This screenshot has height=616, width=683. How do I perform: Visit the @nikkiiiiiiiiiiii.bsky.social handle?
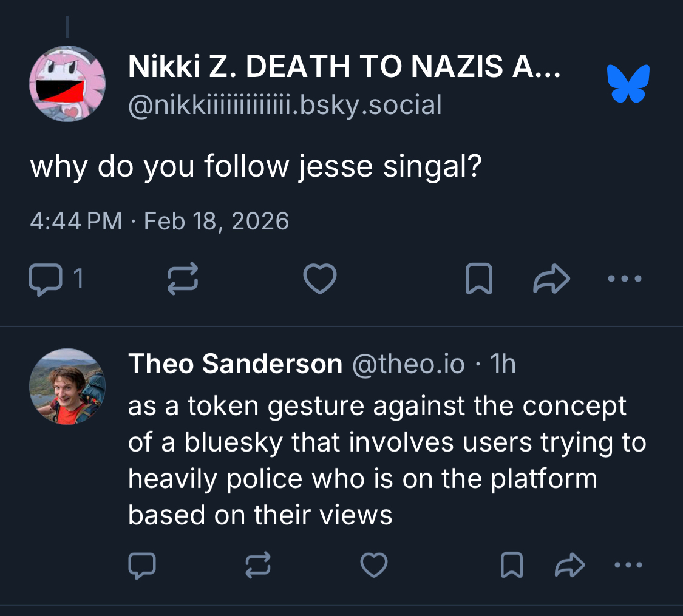pyautogui.click(x=285, y=105)
